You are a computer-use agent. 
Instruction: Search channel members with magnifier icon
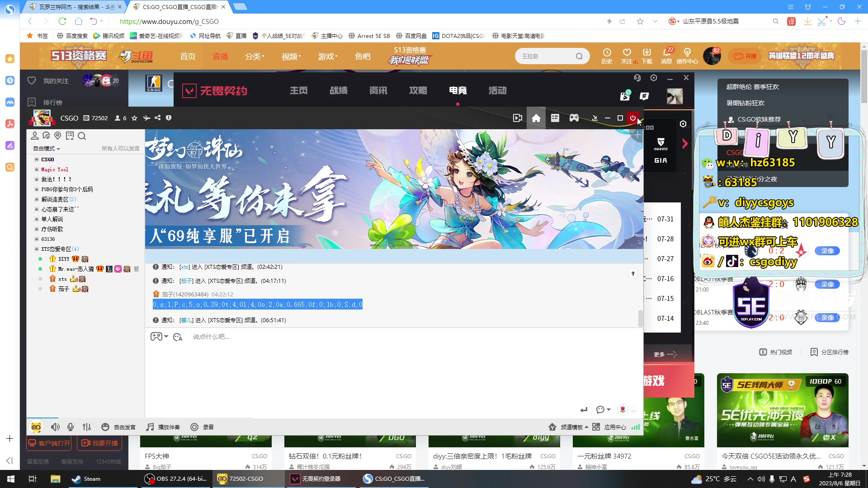(x=82, y=136)
